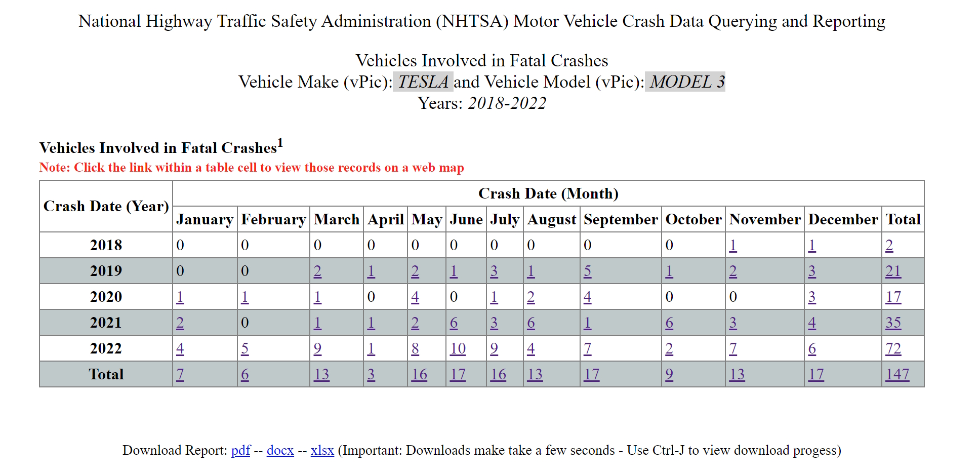980x473 pixels.
Task: Open the 2019 April crash count link
Action: [371, 271]
